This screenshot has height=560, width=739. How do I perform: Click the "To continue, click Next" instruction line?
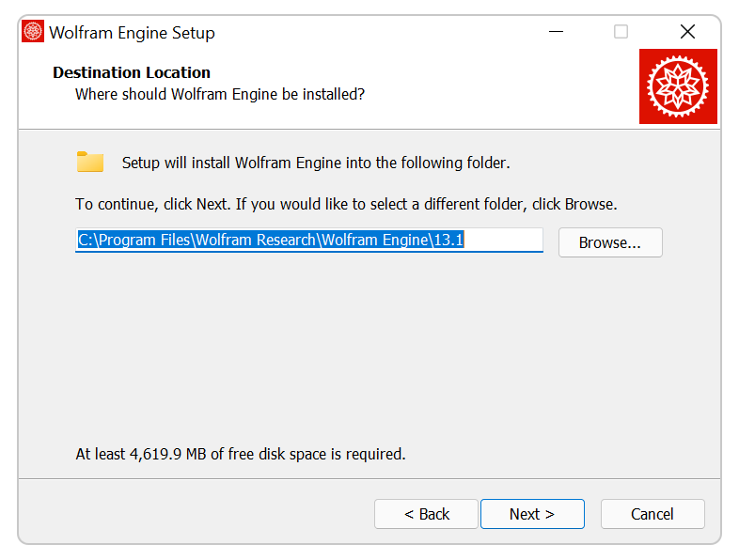coord(346,204)
